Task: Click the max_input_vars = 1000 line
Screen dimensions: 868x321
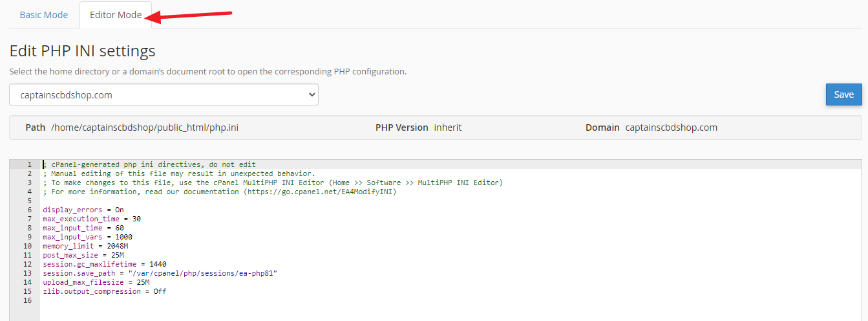Action: pos(87,237)
